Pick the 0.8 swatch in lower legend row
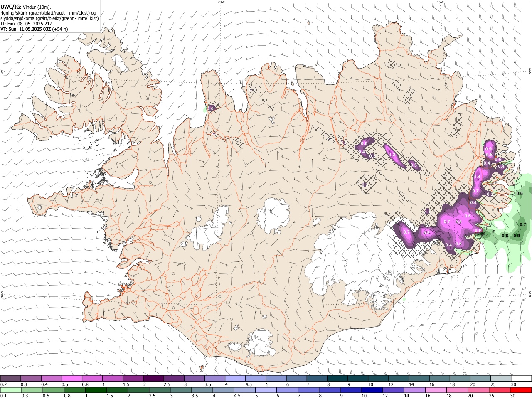Image resolution: width=532 pixels, height=399 pixels. pos(74,390)
